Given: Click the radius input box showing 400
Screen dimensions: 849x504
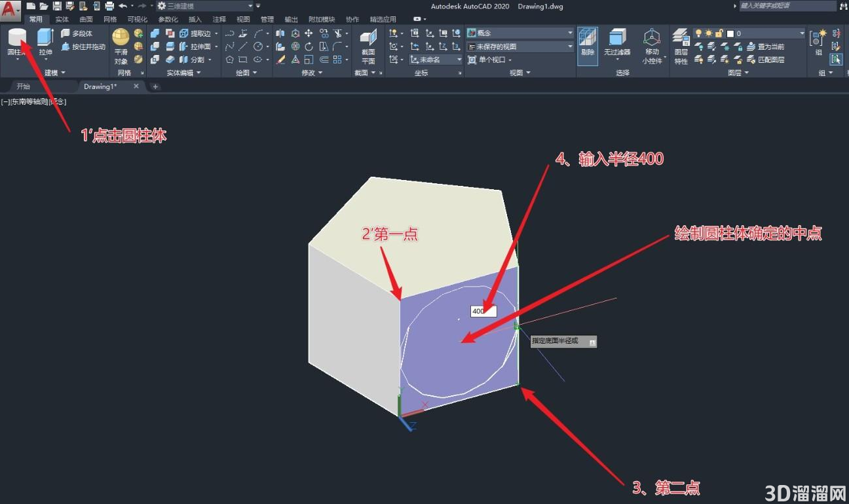Looking at the screenshot, I should 483,311.
